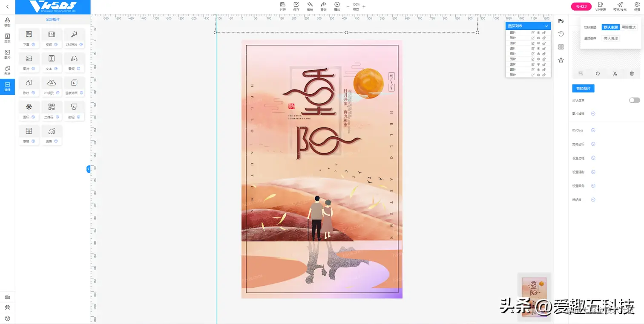Add the 音频 audio plugin

tap(74, 62)
